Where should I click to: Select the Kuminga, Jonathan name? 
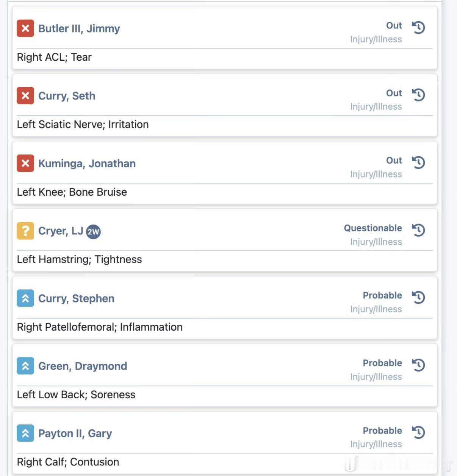[87, 163]
